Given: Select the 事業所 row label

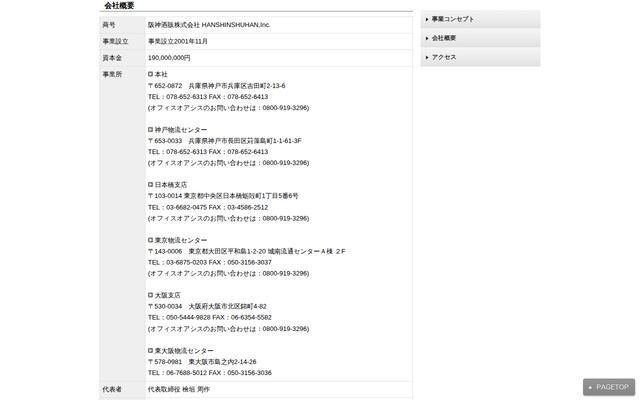Looking at the screenshot, I should pos(112,74).
